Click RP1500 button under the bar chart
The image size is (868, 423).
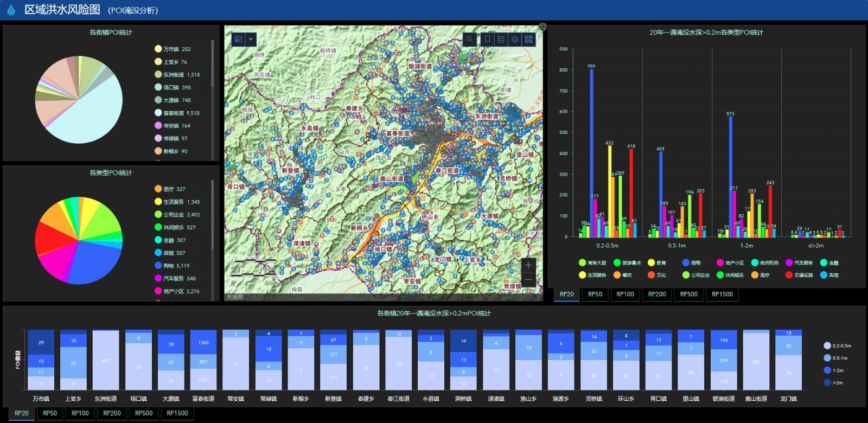[x=722, y=294]
